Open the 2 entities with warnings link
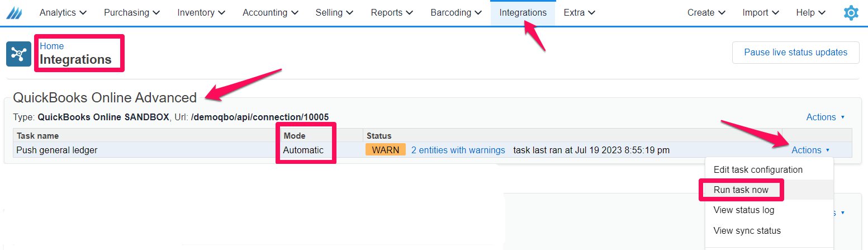The image size is (868, 250). 458,150
